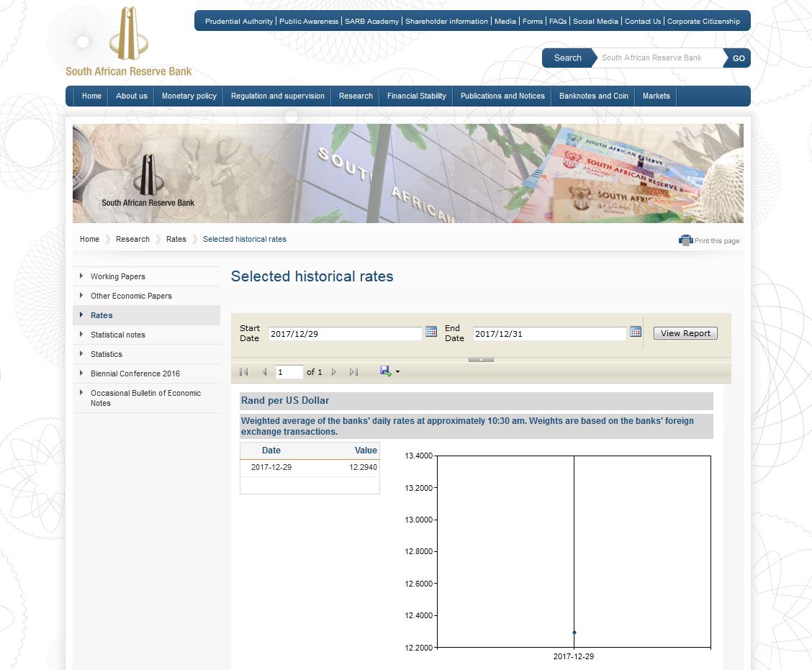Viewport: 812px width, 670px height.
Task: Click the 2017-12-29 date table cell
Action: click(271, 467)
